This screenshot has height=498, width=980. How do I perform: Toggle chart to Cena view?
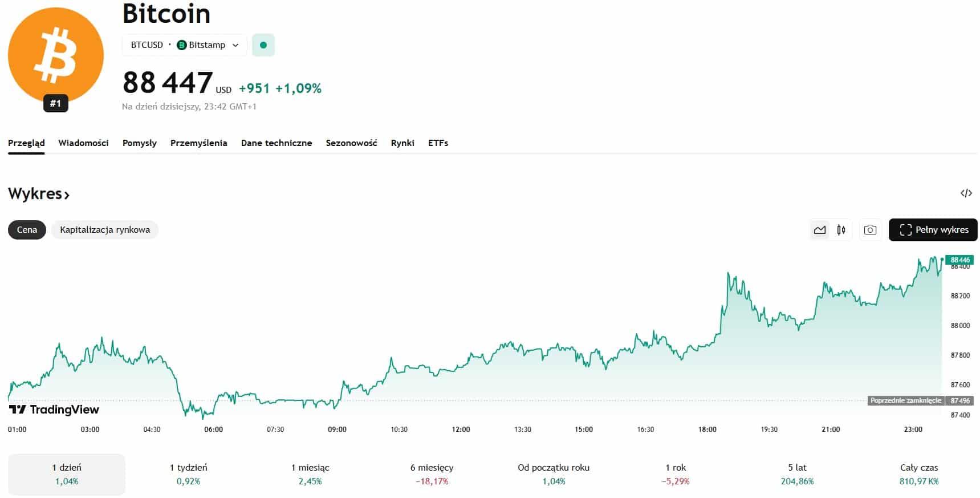(x=27, y=230)
